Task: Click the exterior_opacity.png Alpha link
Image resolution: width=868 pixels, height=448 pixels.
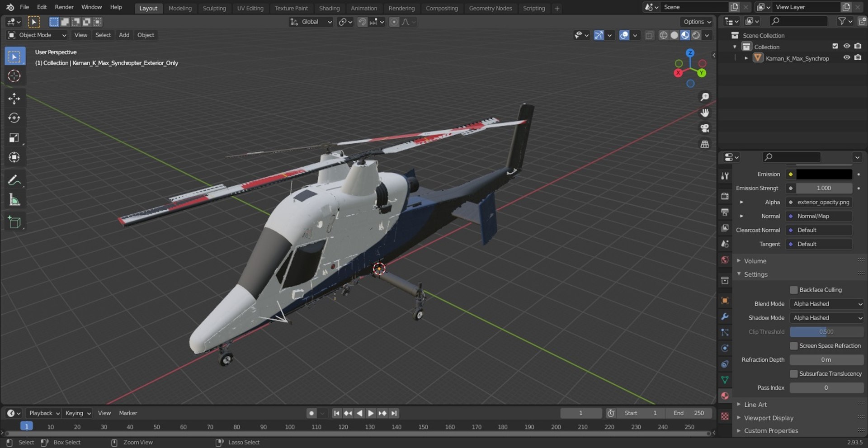Action: pos(823,202)
